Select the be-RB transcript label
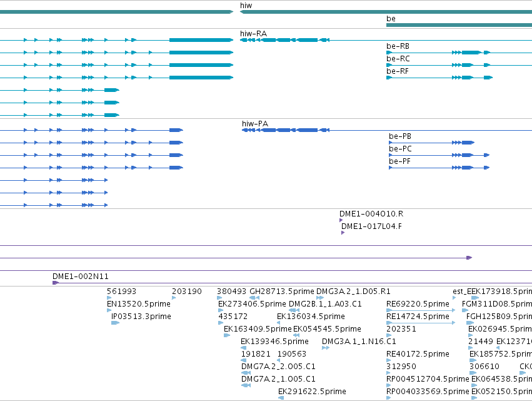This screenshot has width=532, height=401. coord(398,46)
